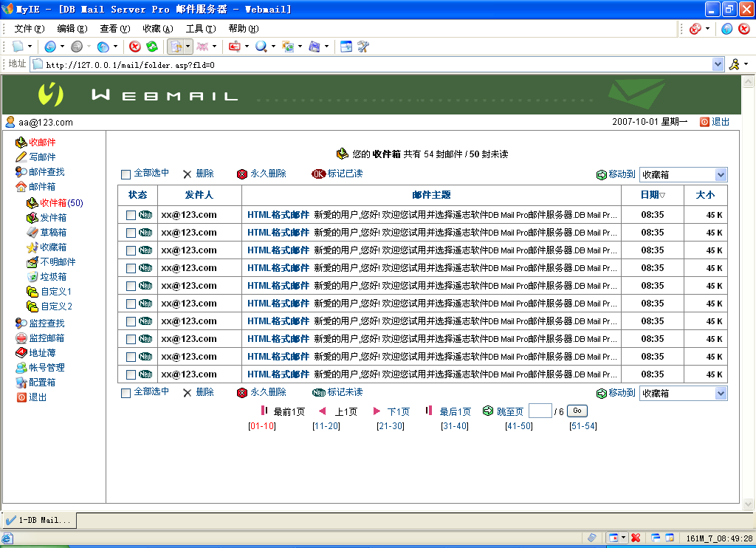Click the red stop loading toolbar icon
This screenshot has height=548, width=756.
(134, 47)
